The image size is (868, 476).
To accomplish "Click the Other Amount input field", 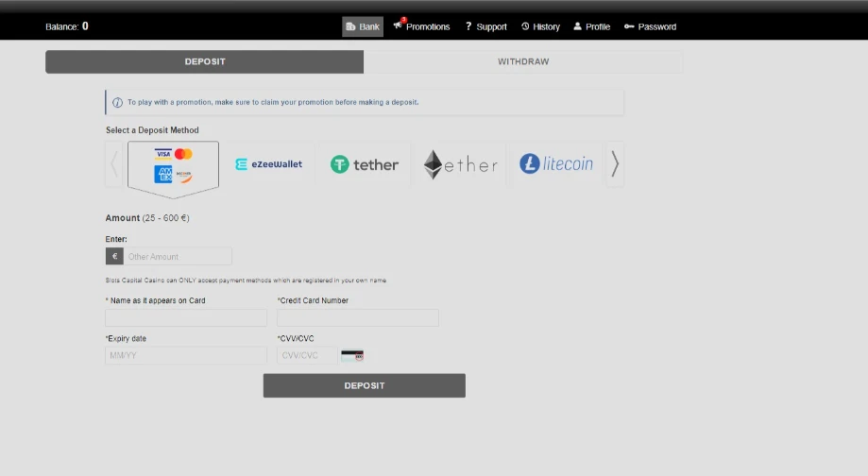I will point(178,256).
